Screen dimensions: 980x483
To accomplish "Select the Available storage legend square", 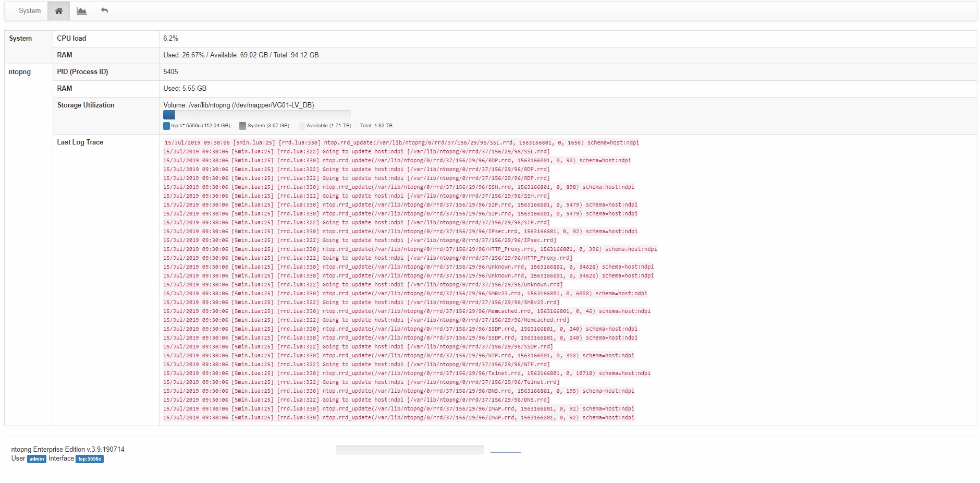I will 301,125.
